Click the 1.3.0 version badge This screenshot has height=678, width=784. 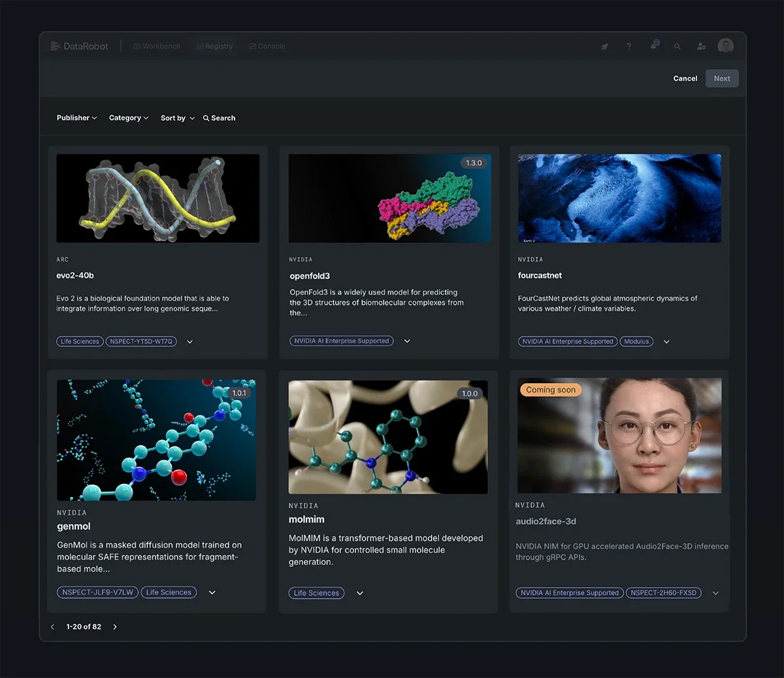pos(474,163)
